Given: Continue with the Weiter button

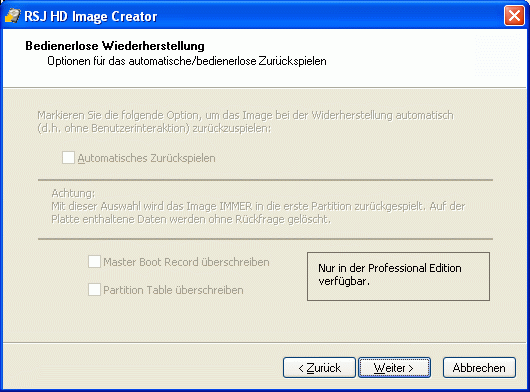Looking at the screenshot, I should [x=394, y=368].
